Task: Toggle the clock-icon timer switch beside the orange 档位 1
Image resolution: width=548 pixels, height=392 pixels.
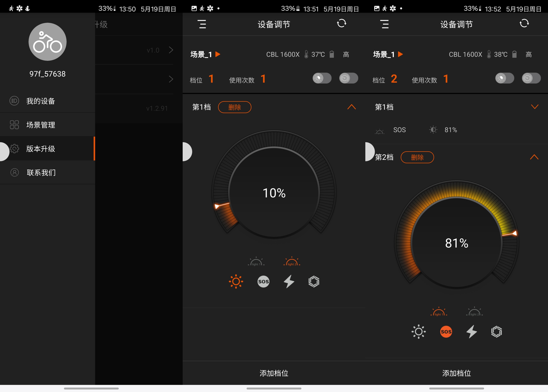Action: coord(348,78)
